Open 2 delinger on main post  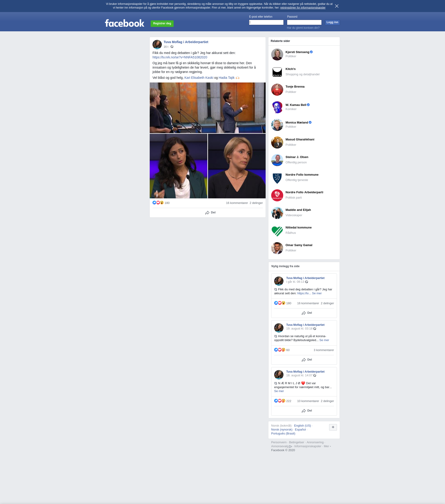click(x=256, y=203)
